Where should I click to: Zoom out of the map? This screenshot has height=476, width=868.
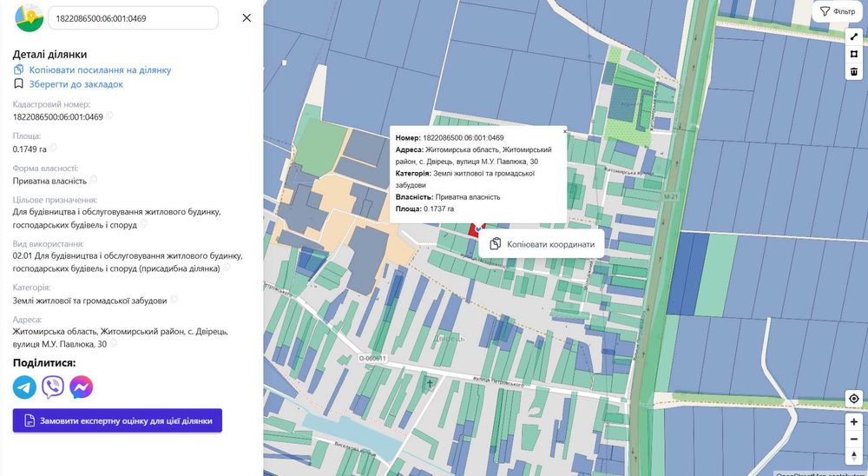click(854, 439)
